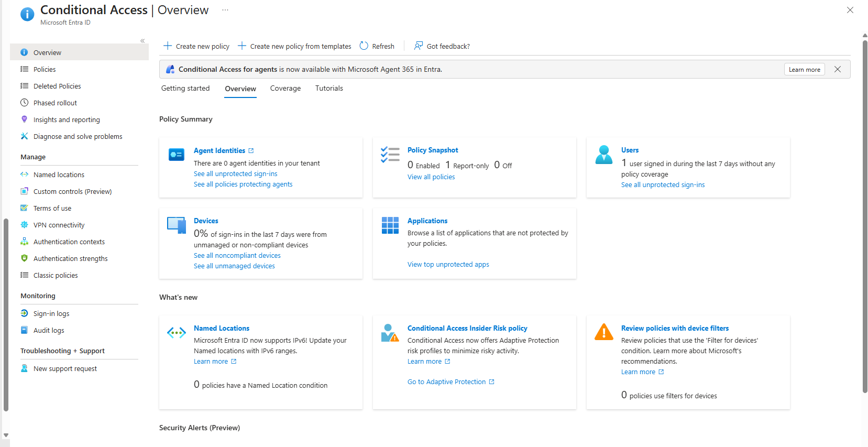Click See all unprotected sign-ins under Agent Identities

pos(236,173)
